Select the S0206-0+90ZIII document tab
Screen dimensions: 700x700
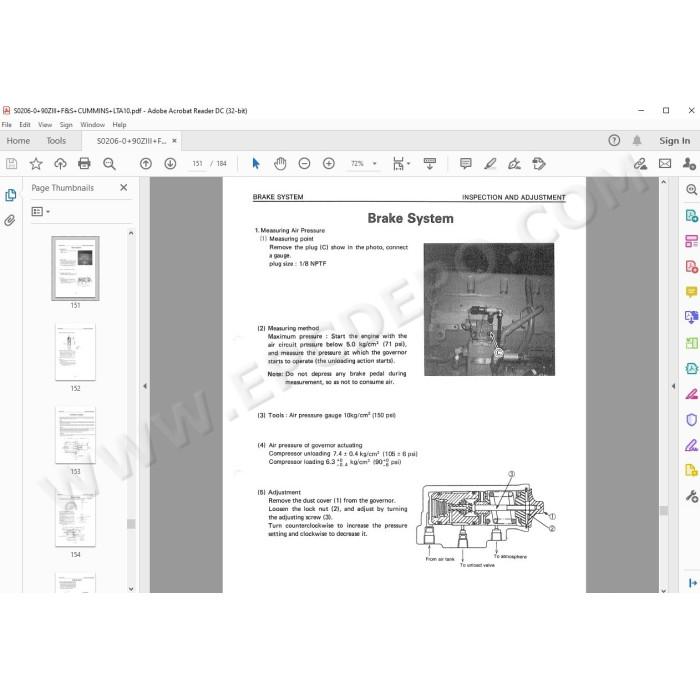pyautogui.click(x=130, y=141)
